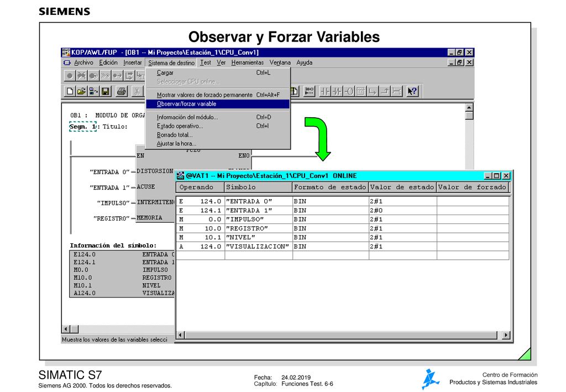Image resolution: width=566 pixels, height=392 pixels.
Task: Click the editor horizontal scrollbar left arrow
Action: [66, 329]
